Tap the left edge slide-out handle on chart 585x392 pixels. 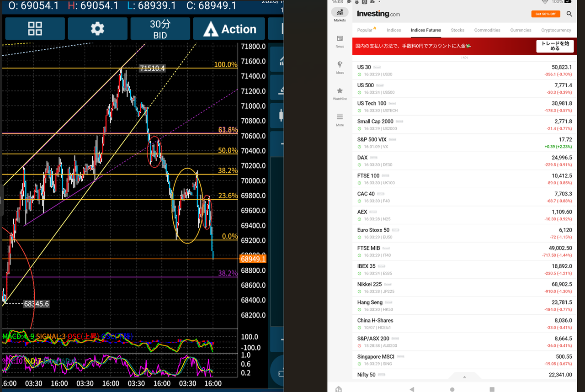(x=2, y=201)
